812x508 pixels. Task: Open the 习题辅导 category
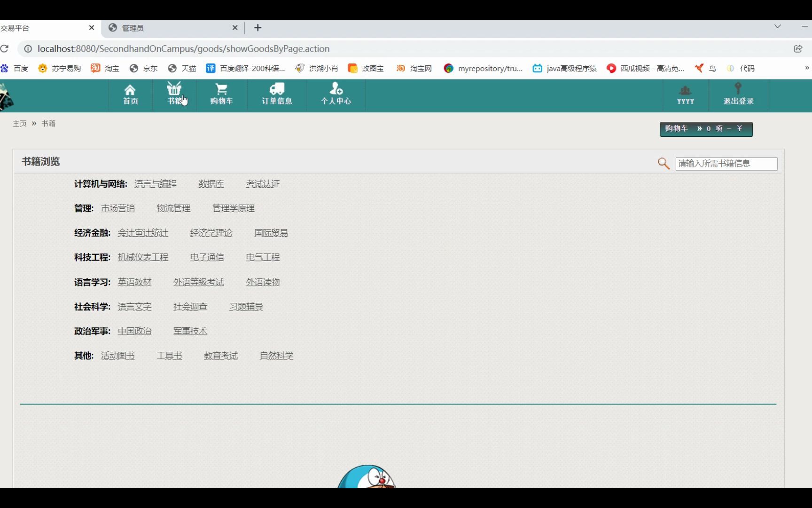[246, 307]
